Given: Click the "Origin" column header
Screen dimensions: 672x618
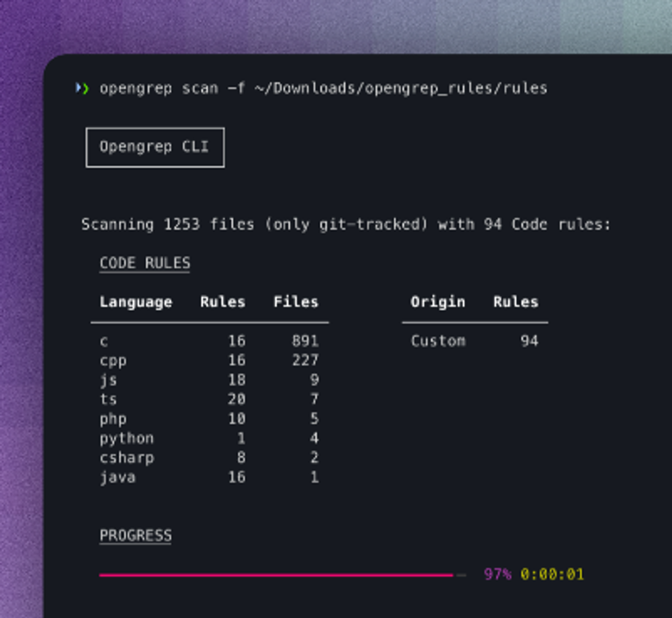Looking at the screenshot, I should click(438, 302).
